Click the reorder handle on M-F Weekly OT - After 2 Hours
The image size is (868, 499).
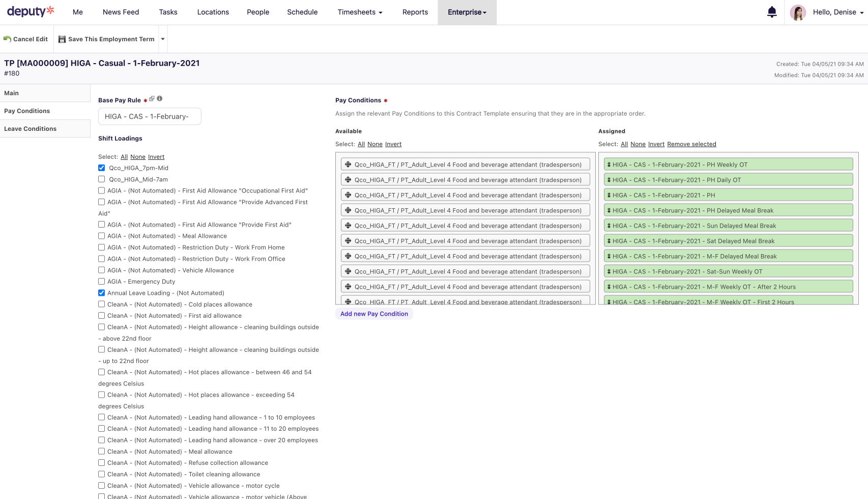[609, 287]
